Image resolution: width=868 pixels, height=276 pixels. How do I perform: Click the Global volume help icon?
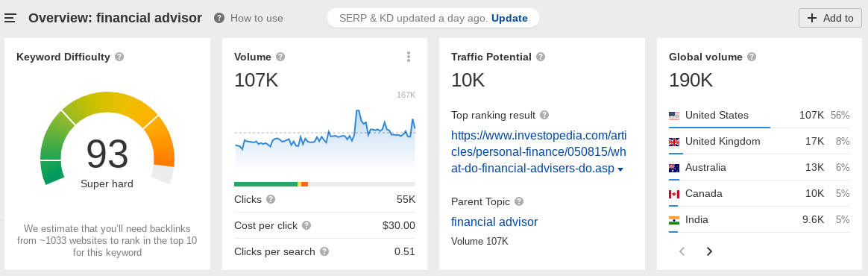pos(751,57)
